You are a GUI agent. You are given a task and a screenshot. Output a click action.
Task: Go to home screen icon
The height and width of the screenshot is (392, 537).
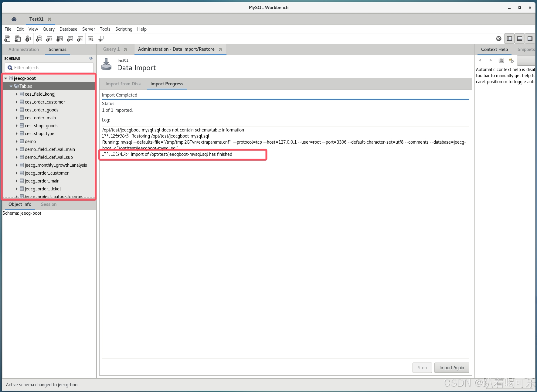pos(14,19)
